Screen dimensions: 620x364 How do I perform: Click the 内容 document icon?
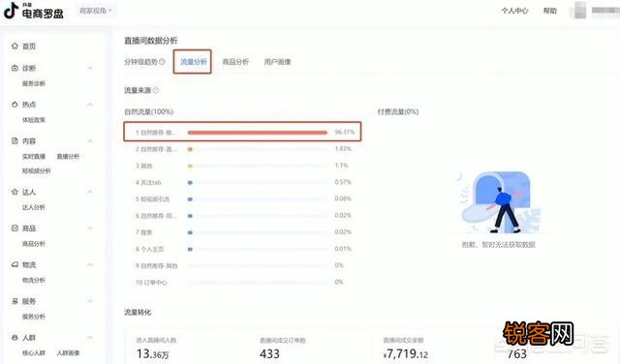pyautogui.click(x=15, y=140)
